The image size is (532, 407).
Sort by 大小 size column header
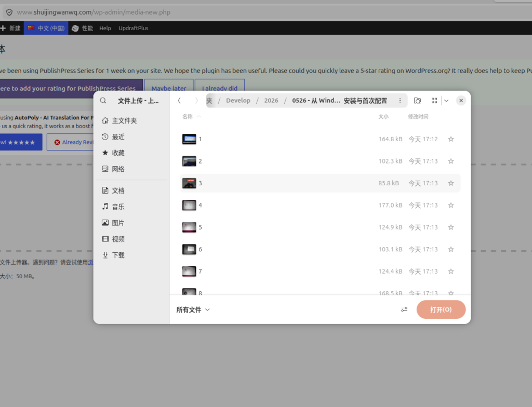[383, 117]
